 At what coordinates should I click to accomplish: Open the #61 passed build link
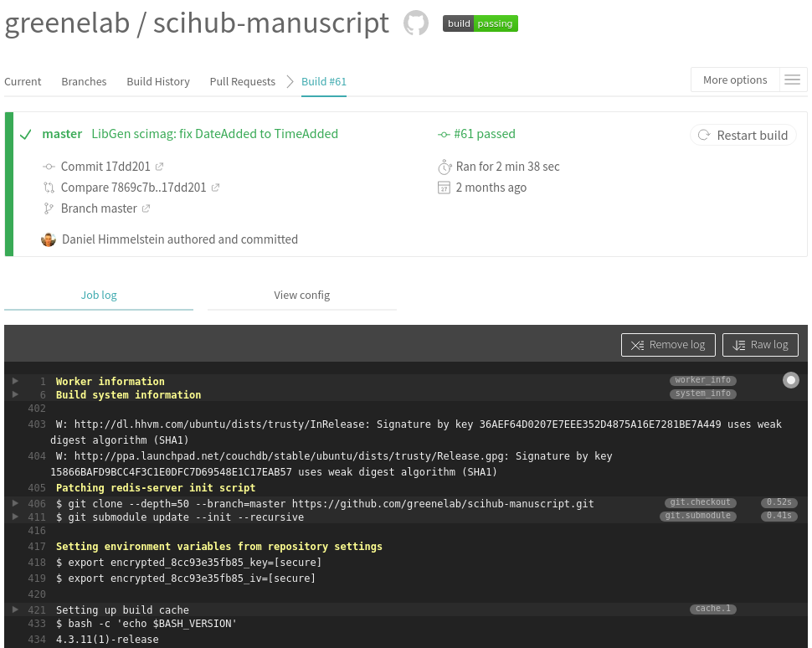pyautogui.click(x=485, y=134)
